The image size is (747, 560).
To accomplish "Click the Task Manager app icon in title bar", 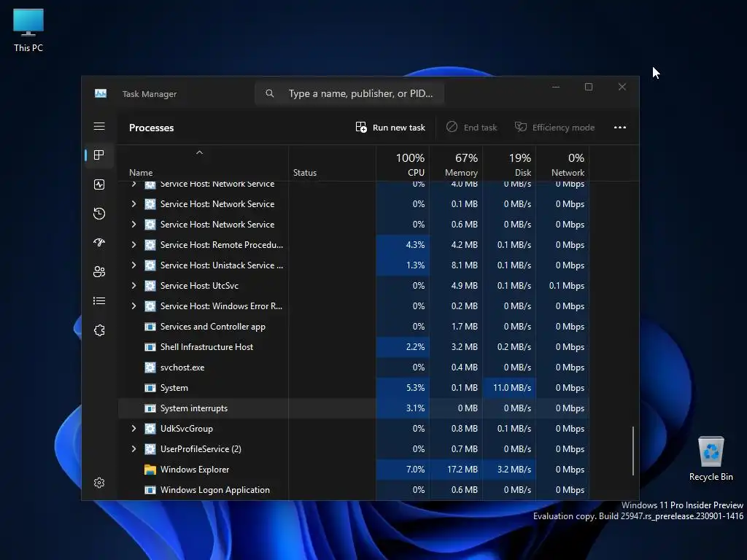I will [x=101, y=94].
